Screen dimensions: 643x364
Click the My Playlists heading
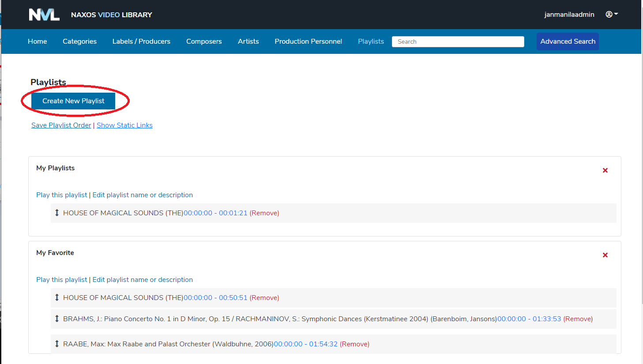[56, 168]
